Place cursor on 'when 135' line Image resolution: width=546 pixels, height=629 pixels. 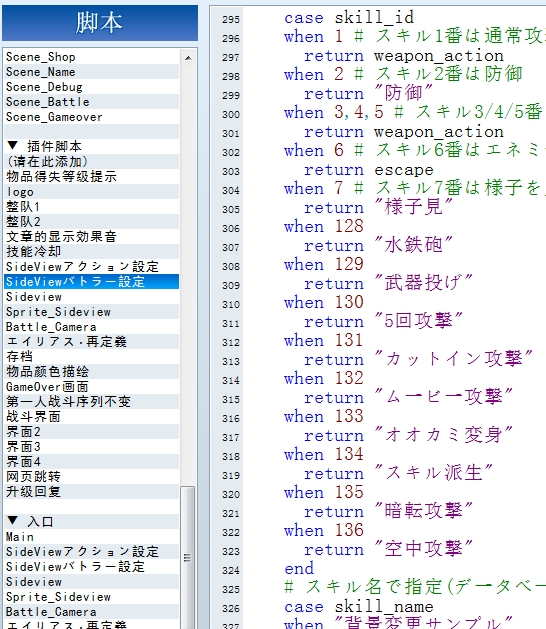point(323,493)
